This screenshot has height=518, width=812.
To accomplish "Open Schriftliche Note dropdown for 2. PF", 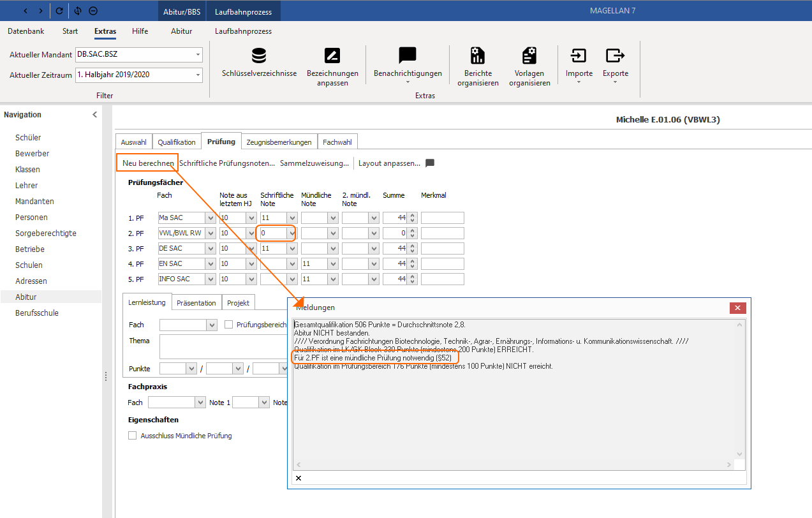I will click(292, 233).
